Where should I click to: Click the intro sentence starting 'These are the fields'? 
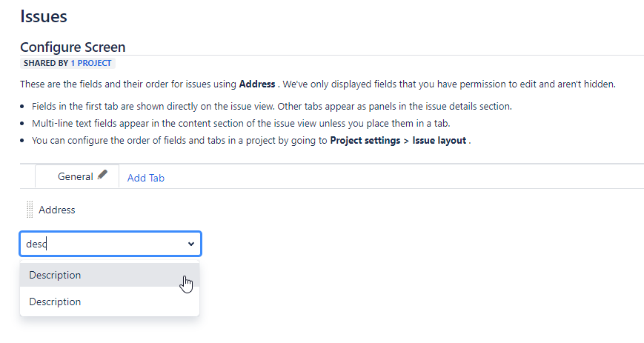click(318, 84)
